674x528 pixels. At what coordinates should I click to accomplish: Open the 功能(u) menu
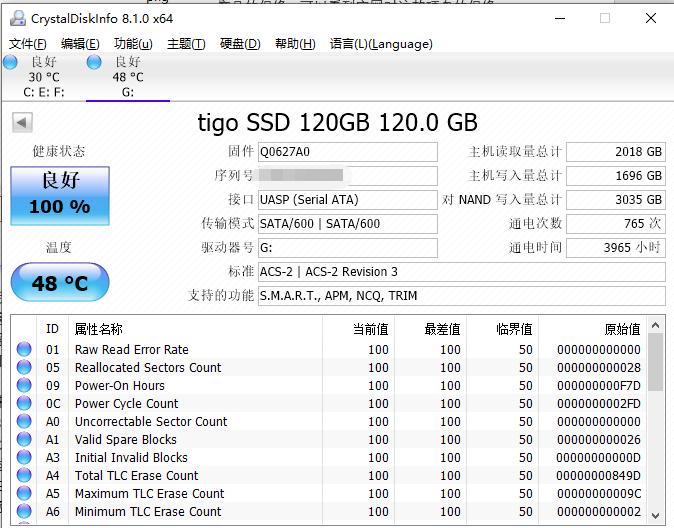point(133,44)
